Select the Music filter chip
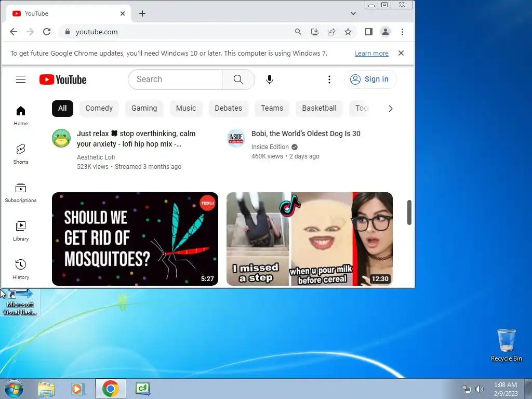This screenshot has width=532, height=399. click(x=186, y=108)
